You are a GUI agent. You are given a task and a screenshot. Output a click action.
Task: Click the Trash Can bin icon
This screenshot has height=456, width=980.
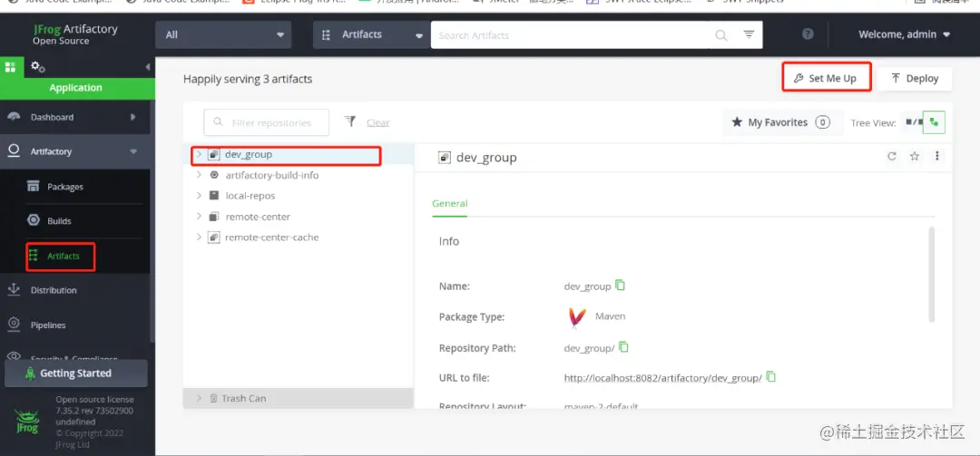pos(213,398)
